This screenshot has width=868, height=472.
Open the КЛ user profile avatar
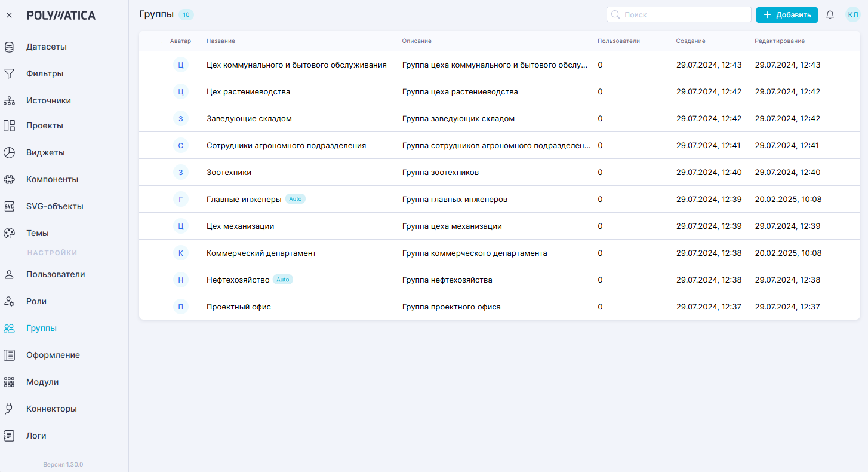(852, 15)
